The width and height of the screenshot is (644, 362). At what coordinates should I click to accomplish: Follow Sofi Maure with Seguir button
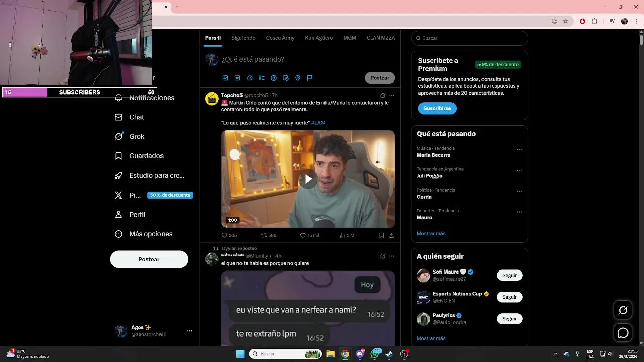click(510, 275)
